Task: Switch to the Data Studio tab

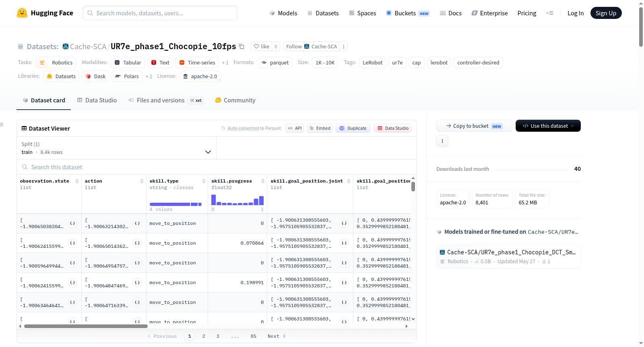Action: click(x=97, y=100)
